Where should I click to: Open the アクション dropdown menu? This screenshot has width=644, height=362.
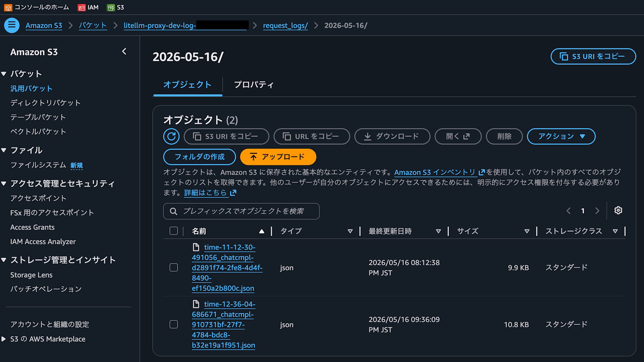[x=561, y=136]
